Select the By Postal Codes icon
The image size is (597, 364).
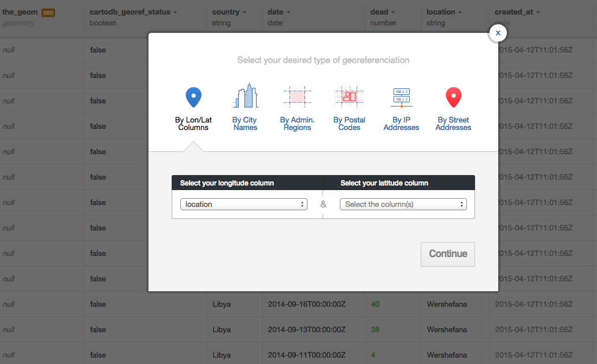(349, 96)
